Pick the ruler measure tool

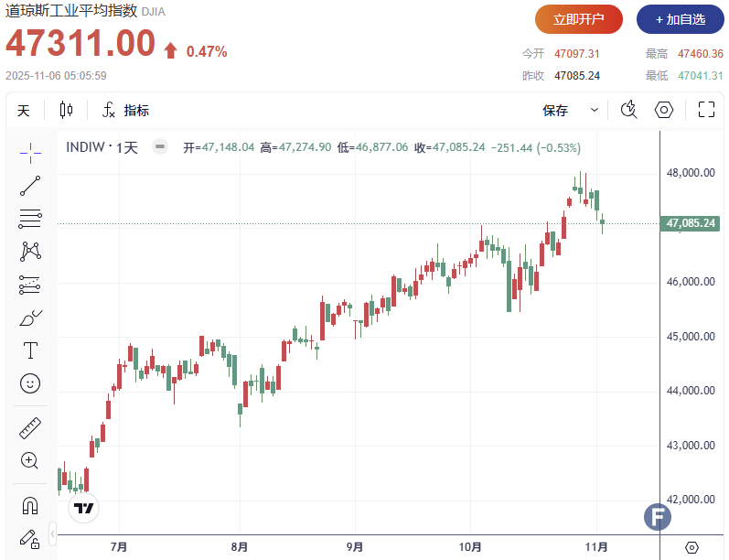click(x=30, y=427)
